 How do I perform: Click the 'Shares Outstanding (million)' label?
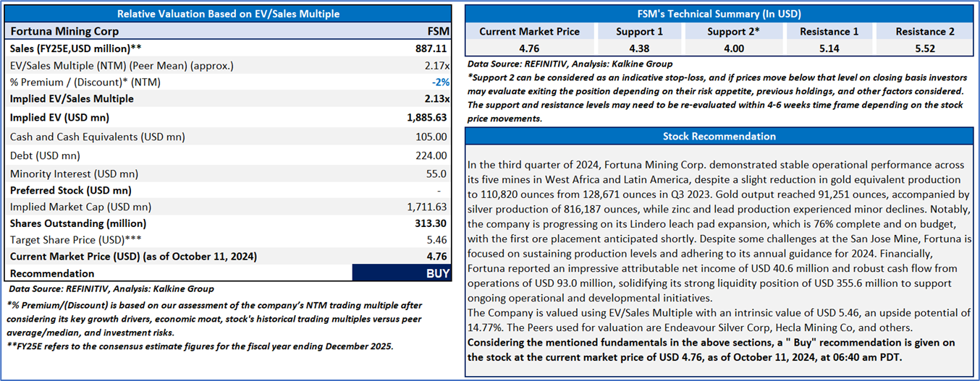(x=78, y=223)
